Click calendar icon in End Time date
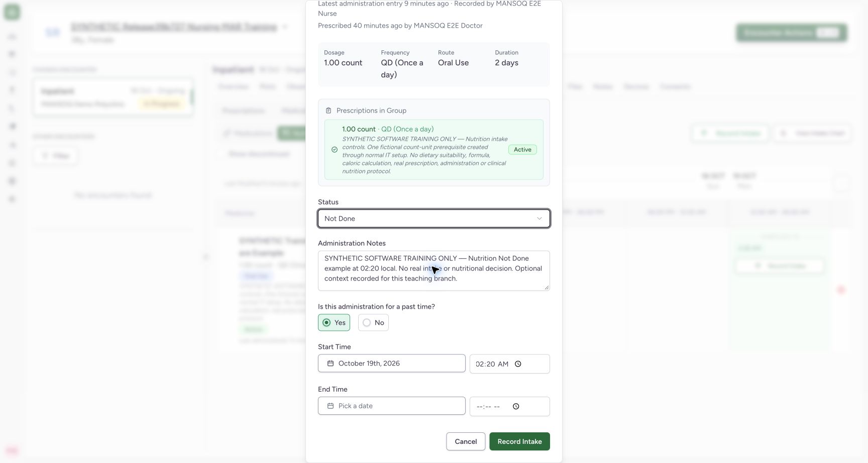The height and width of the screenshot is (463, 868). [x=331, y=406]
